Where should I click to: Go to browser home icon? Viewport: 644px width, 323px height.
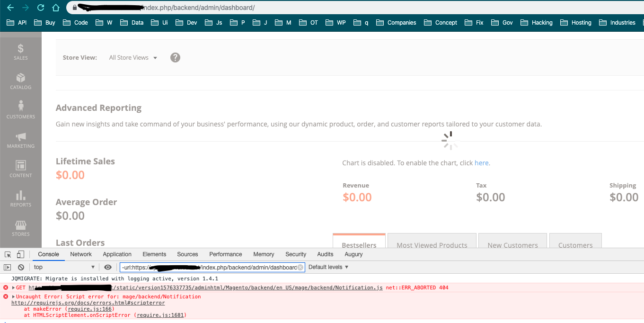(56, 8)
